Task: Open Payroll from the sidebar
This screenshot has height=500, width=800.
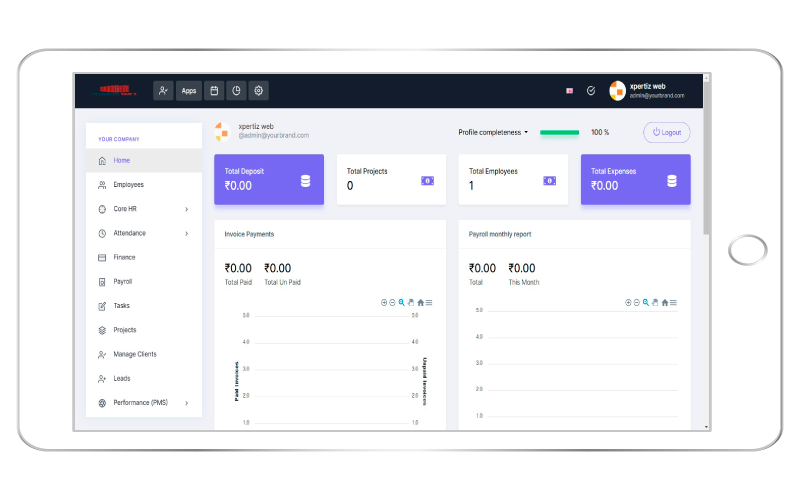Action: tap(123, 281)
